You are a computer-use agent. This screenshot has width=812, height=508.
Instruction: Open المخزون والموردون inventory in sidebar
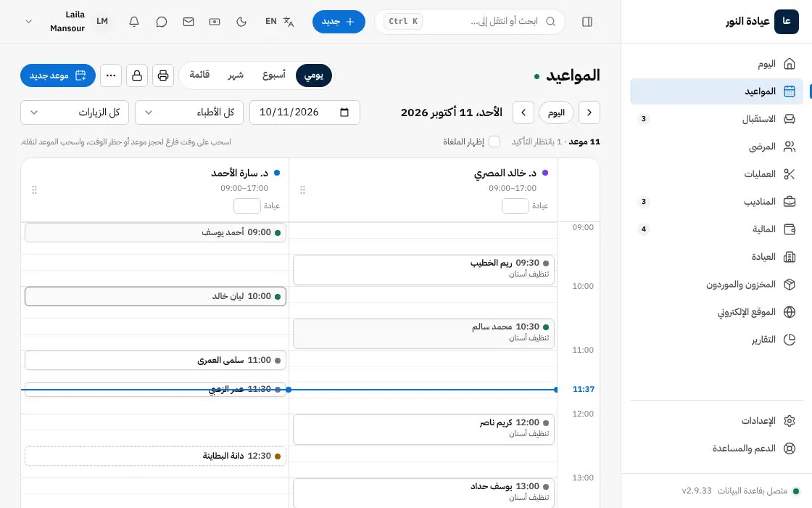pos(717,284)
